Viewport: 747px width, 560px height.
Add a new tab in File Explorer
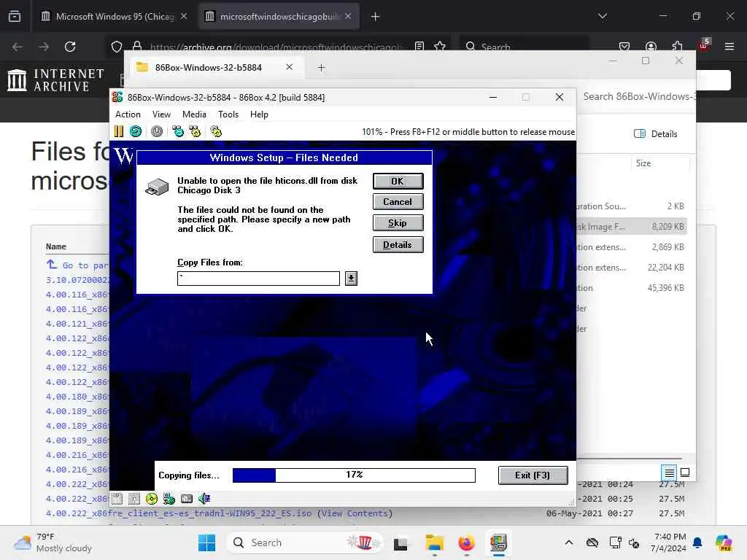[321, 68]
